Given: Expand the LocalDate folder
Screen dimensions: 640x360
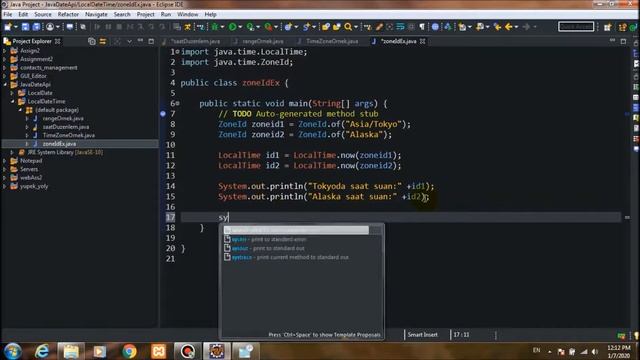Looking at the screenshot, I should point(12,93).
